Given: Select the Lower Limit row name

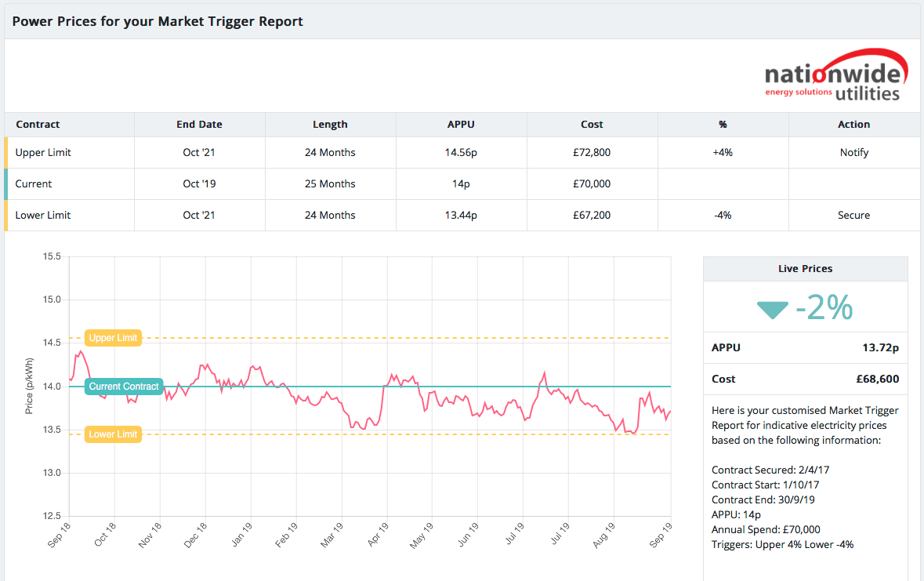Looking at the screenshot, I should coord(43,216).
